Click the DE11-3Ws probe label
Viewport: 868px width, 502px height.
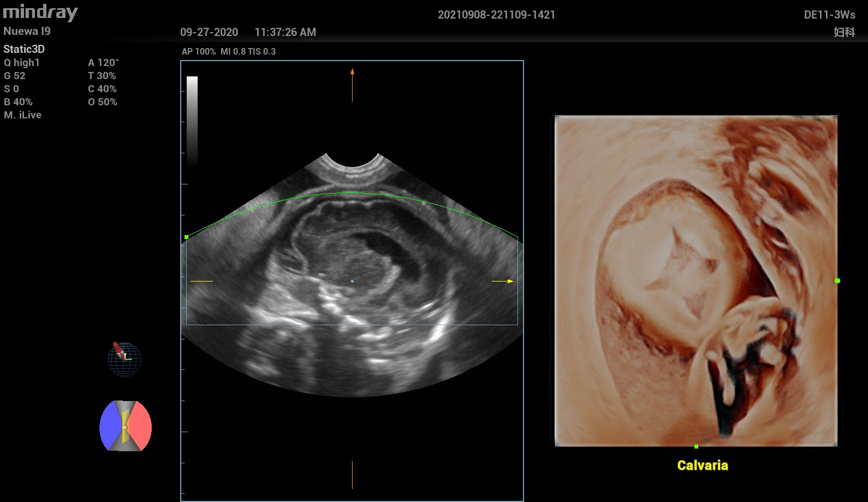click(829, 15)
